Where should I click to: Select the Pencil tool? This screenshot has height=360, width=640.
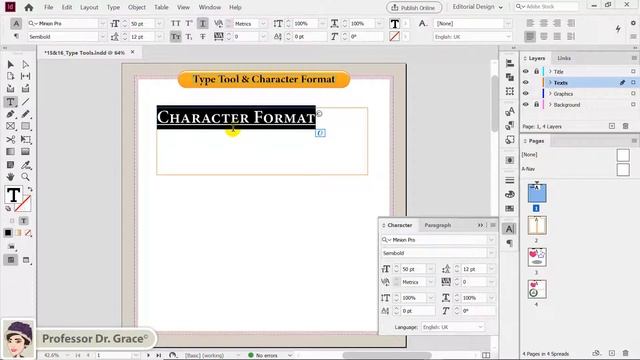25,114
